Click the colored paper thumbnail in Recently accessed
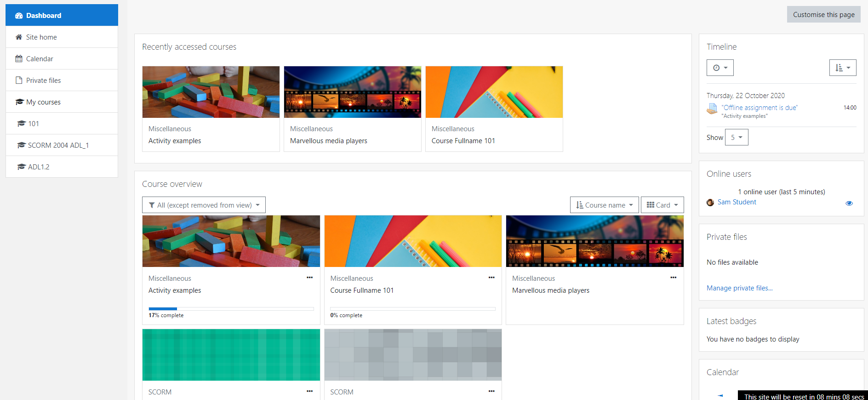Screen dimensions: 868x400 click(494, 92)
